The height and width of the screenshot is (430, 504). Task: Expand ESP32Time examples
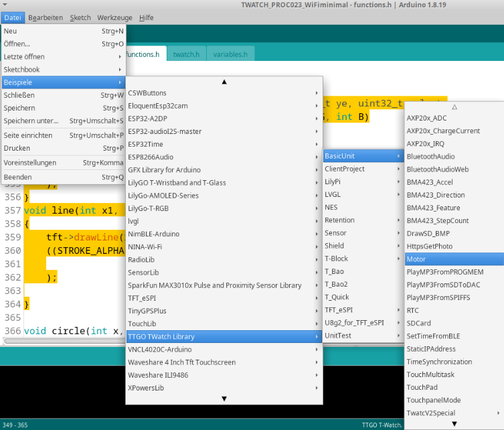coord(224,144)
